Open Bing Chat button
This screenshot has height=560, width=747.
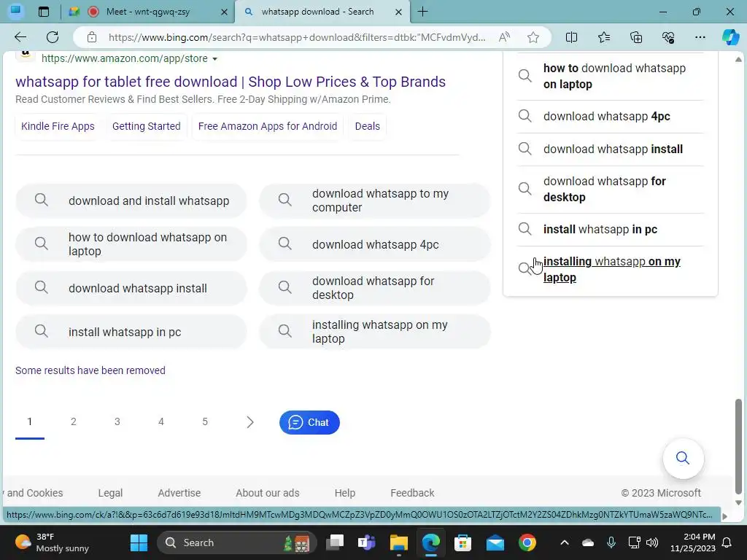click(x=309, y=422)
